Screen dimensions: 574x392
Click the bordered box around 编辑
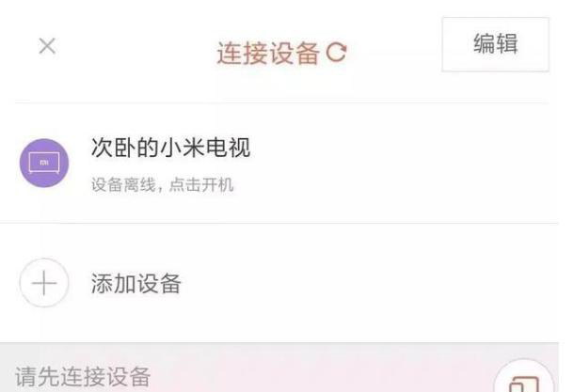(495, 44)
